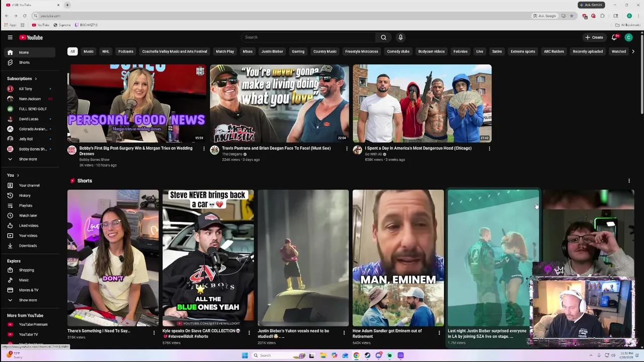The height and width of the screenshot is (362, 644).
Task: Open the Windows Start button
Action: tap(245, 355)
